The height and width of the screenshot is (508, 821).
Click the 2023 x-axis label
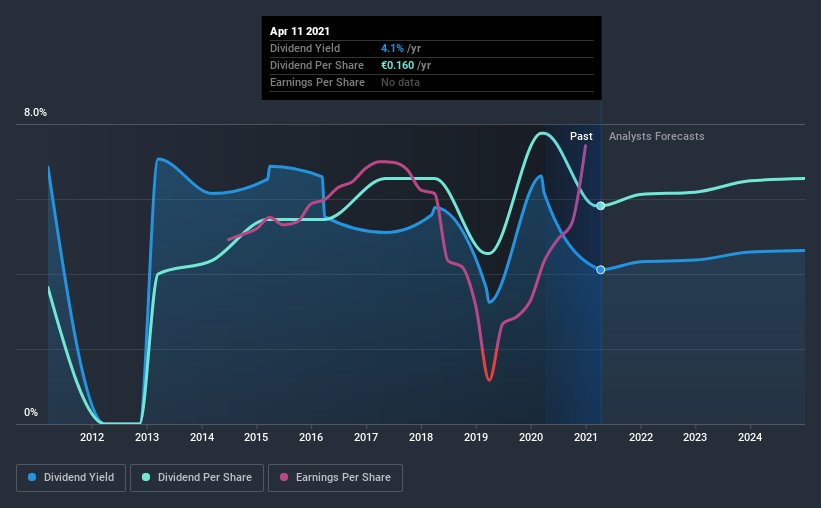coord(695,437)
